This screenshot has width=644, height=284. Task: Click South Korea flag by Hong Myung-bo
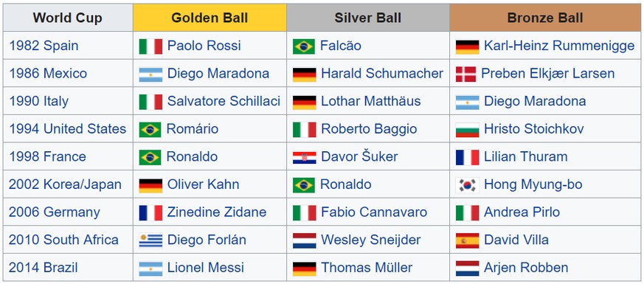pyautogui.click(x=468, y=185)
